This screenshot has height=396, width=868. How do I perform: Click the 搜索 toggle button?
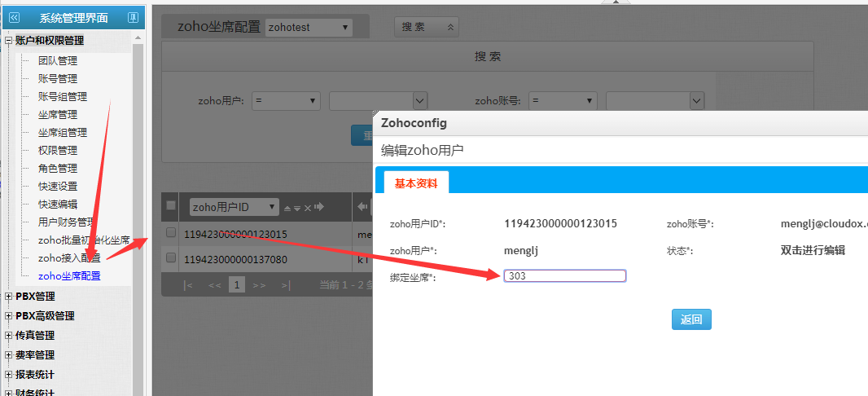point(426,27)
